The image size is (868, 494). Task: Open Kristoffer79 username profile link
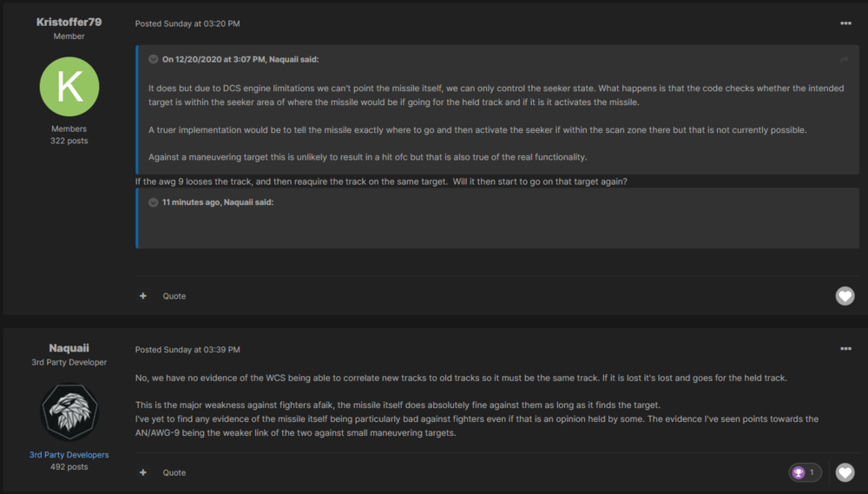(69, 22)
